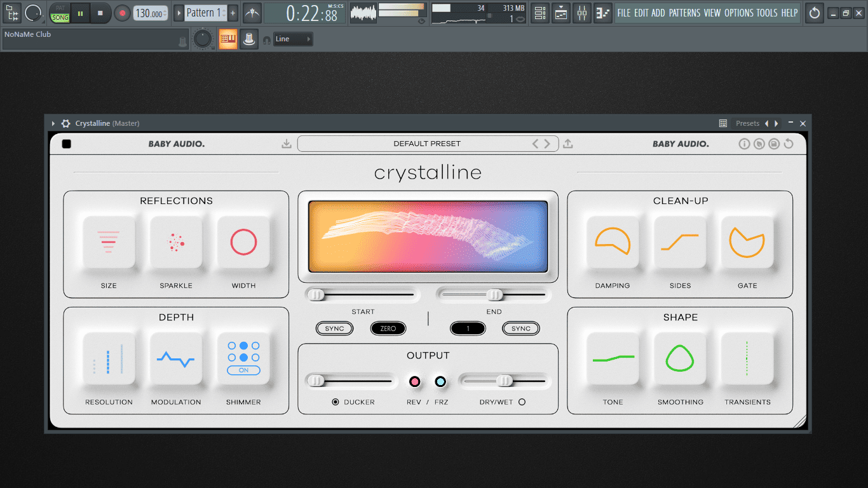Viewport: 868px width, 488px height.
Task: Add new pattern with plus button
Action: pos(233,13)
